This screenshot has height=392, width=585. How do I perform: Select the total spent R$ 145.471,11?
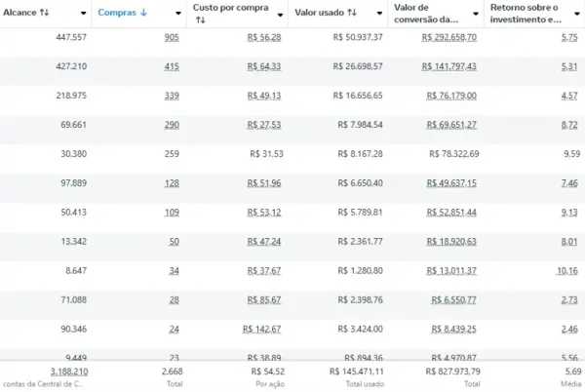tap(357, 372)
